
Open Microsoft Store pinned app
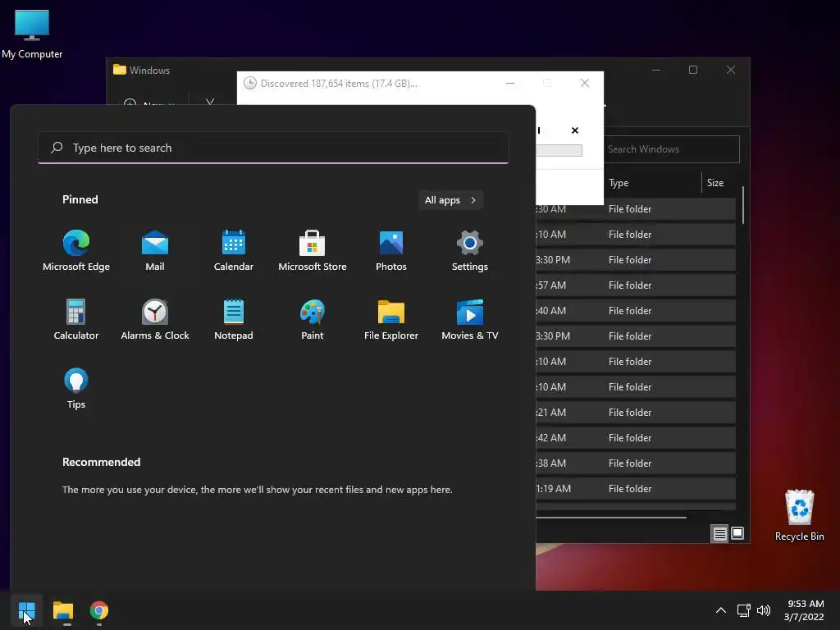pyautogui.click(x=313, y=251)
